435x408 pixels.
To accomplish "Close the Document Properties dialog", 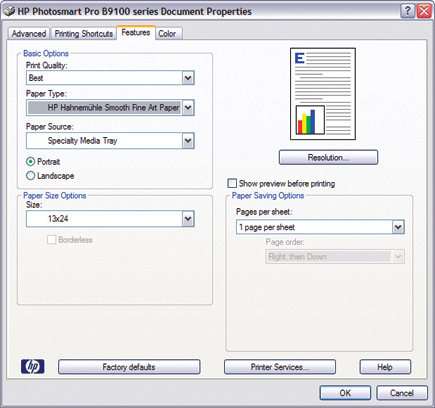I will pos(424,11).
